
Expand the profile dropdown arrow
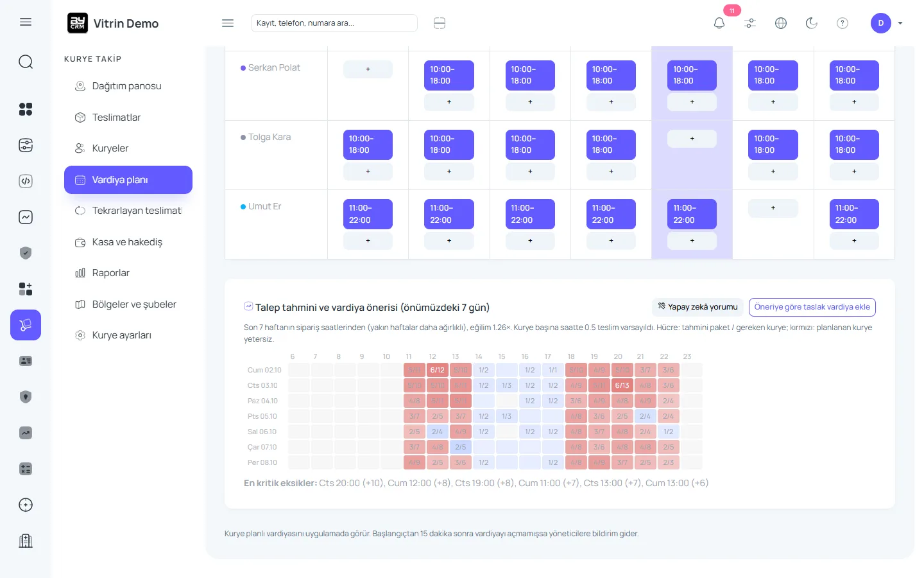[x=900, y=23]
